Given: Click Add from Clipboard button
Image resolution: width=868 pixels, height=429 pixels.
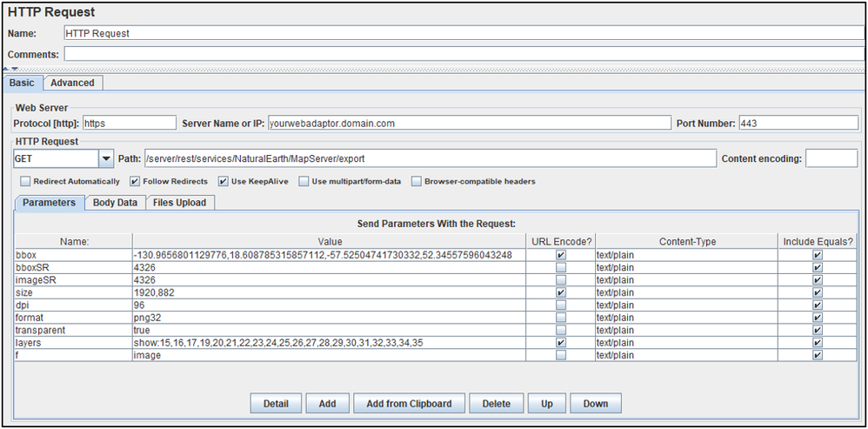Looking at the screenshot, I should click(x=409, y=404).
